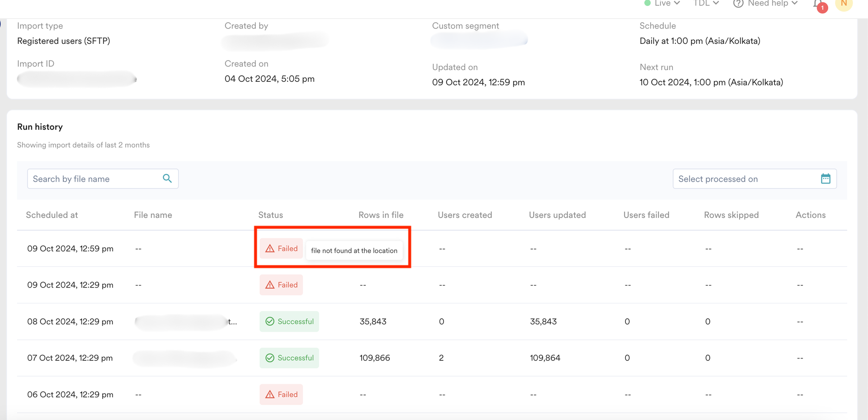Screen dimensions: 868x420
Task: Expand the Live environment dropdown
Action: [663, 4]
